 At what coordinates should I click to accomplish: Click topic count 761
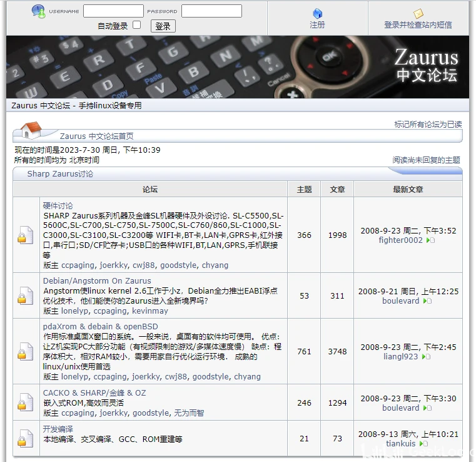click(x=304, y=351)
